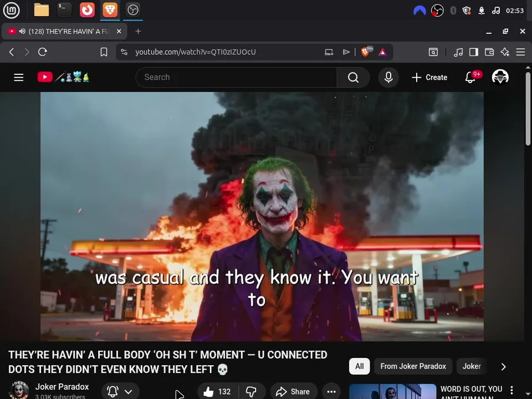Open the shield security tray icon
532x399 pixels.
click(x=467, y=11)
